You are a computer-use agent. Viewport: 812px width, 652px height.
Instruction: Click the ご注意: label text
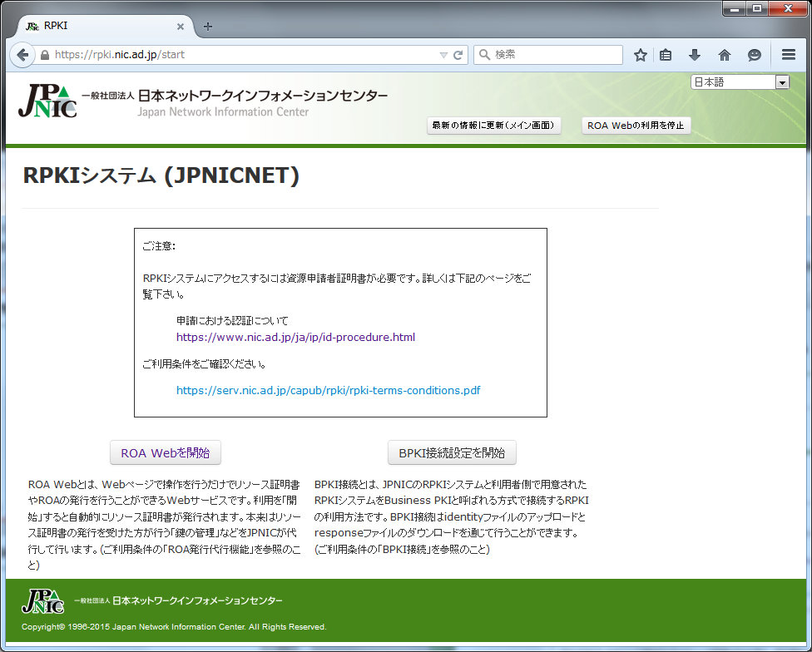click(160, 246)
